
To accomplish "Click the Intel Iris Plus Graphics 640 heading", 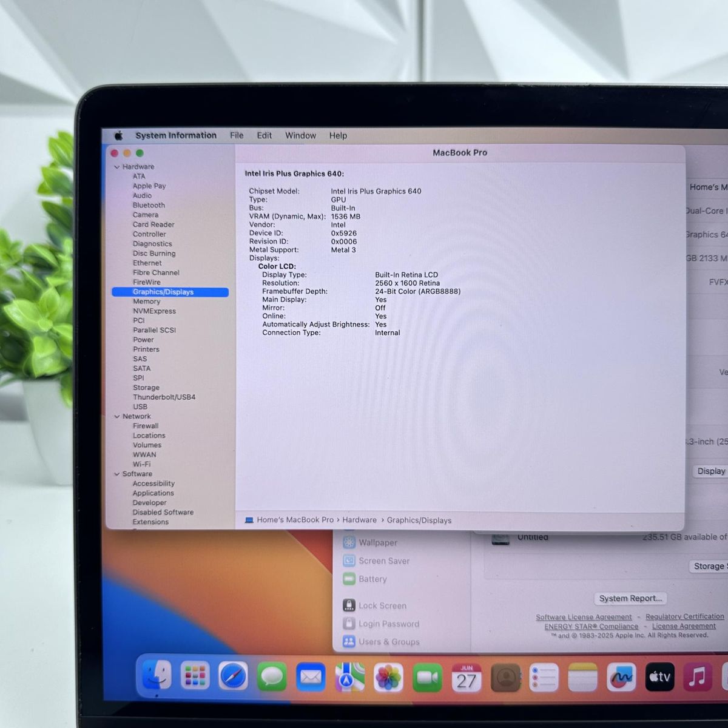I will (294, 174).
